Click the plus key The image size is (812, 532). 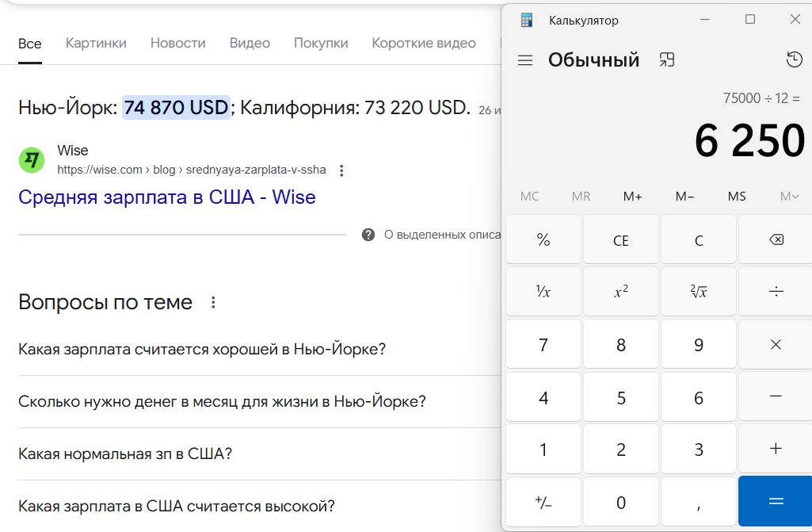tap(776, 449)
